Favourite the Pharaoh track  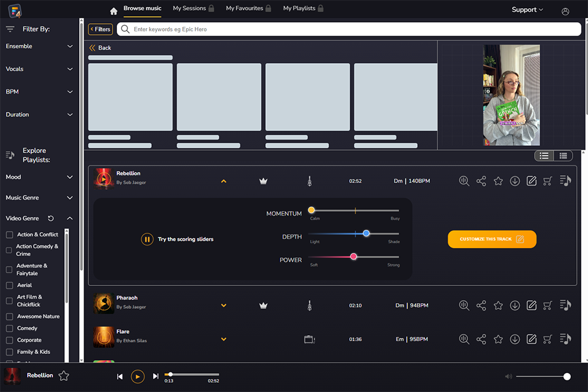pos(498,306)
